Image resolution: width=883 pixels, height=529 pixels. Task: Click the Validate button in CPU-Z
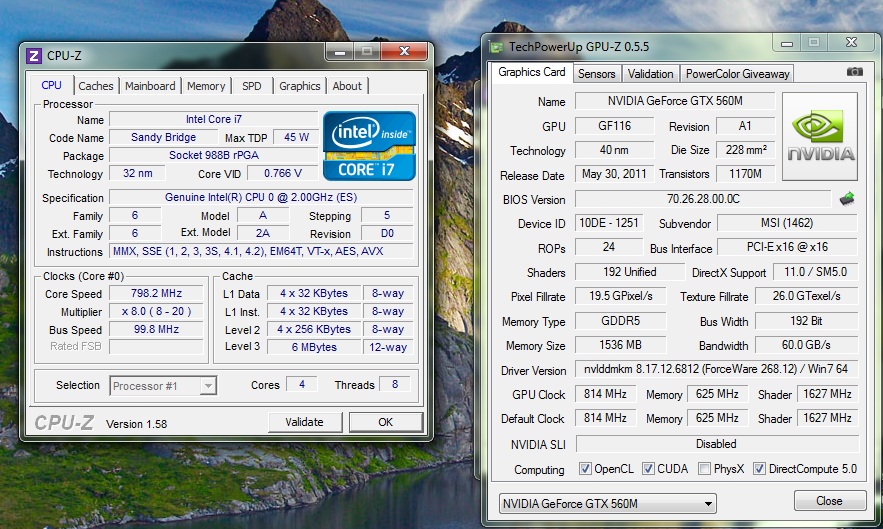click(305, 422)
